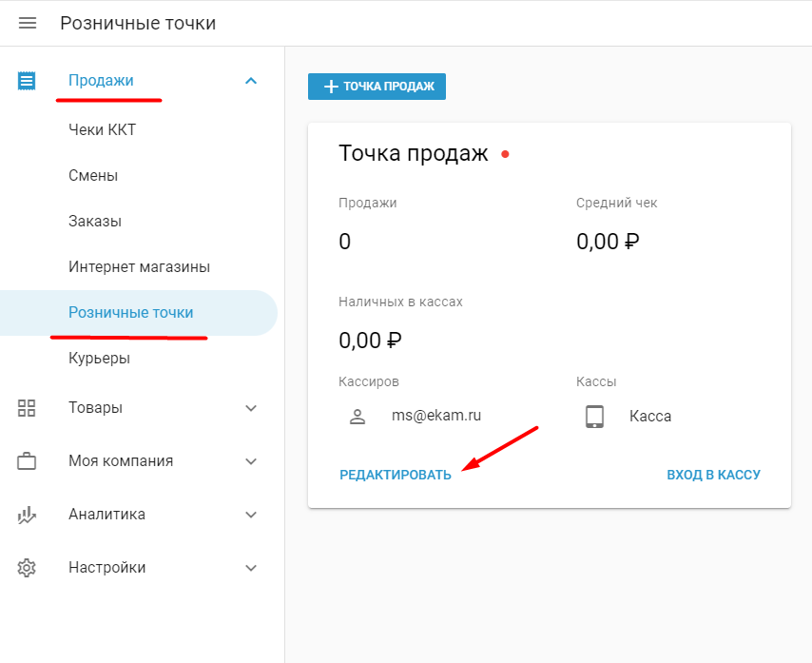Click cashier ms@ekam.ru
Viewport: 812px width, 663px height.
436,416
